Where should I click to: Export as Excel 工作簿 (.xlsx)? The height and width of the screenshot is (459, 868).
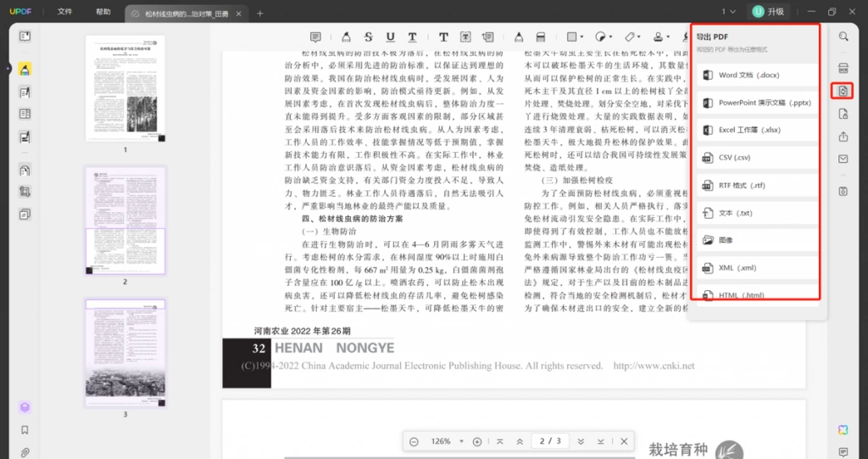(757, 131)
